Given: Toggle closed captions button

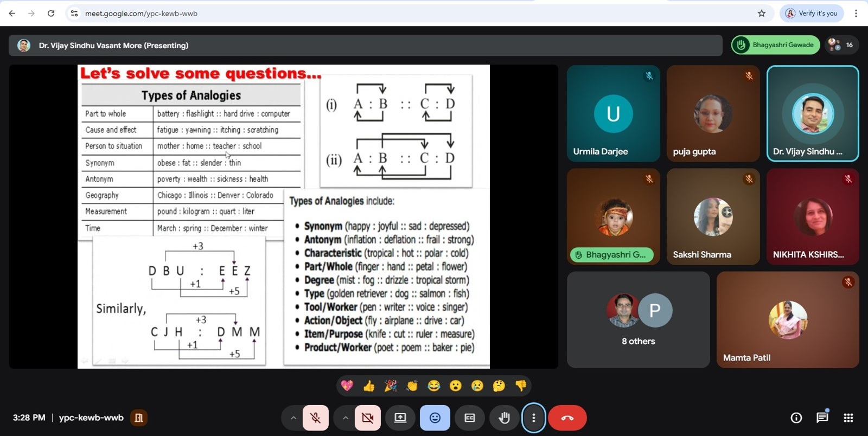Looking at the screenshot, I should (x=469, y=418).
